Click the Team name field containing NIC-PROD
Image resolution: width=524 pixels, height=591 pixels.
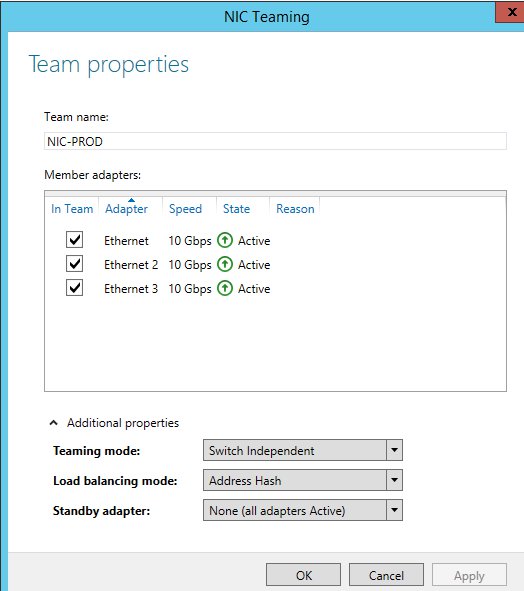point(275,141)
